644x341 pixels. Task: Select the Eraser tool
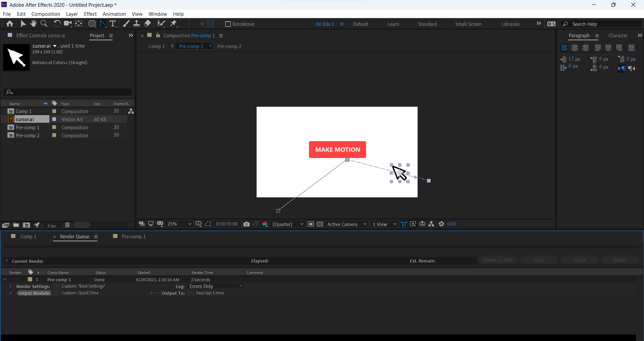tap(147, 23)
